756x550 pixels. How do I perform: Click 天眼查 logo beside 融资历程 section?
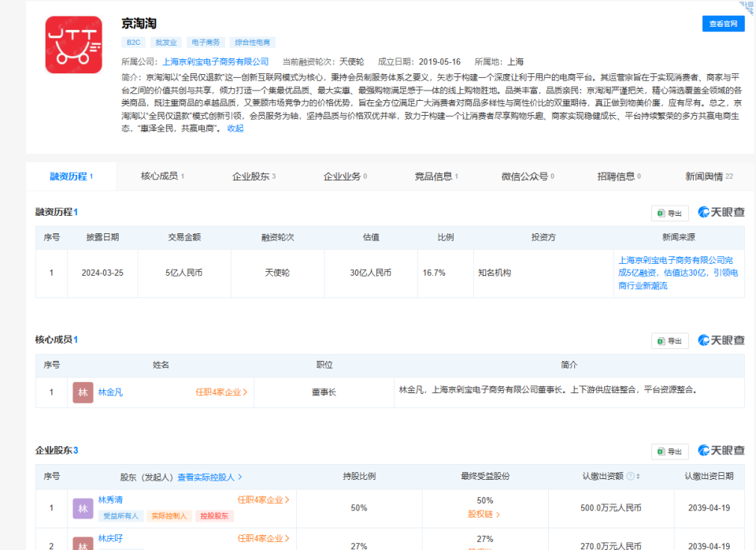pyautogui.click(x=721, y=212)
